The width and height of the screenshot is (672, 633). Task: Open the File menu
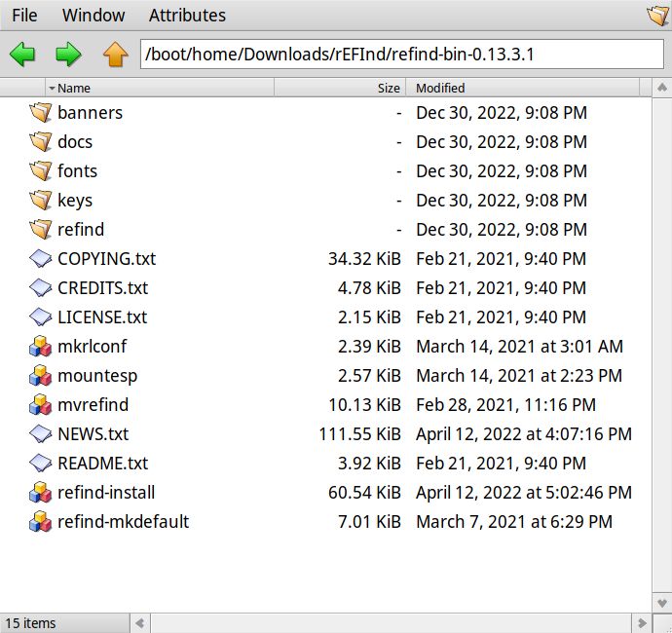pos(24,15)
